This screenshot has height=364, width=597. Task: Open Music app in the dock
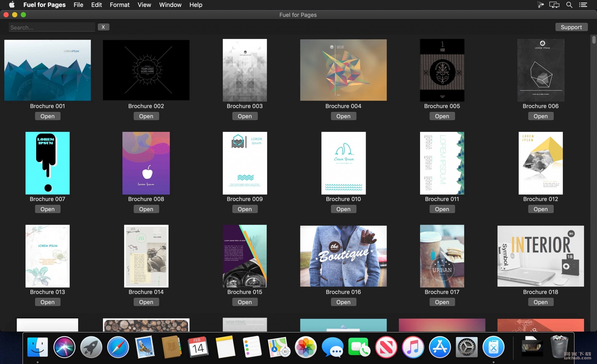coord(413,347)
